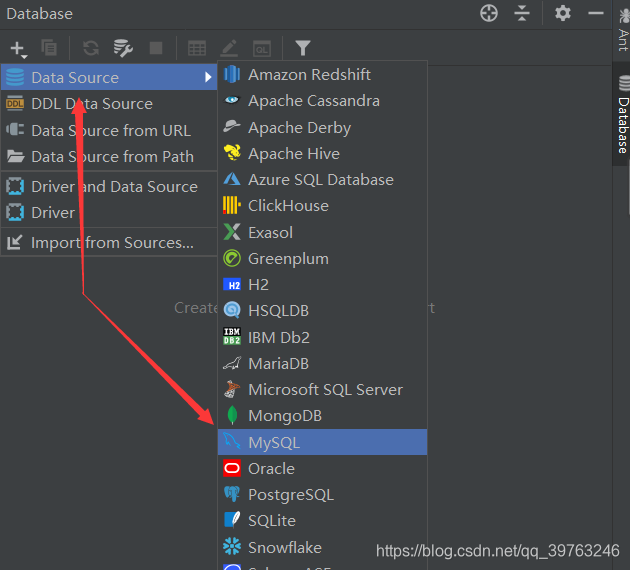The width and height of the screenshot is (630, 570).
Task: Open the table editor grid icon
Action: pyautogui.click(x=197, y=49)
